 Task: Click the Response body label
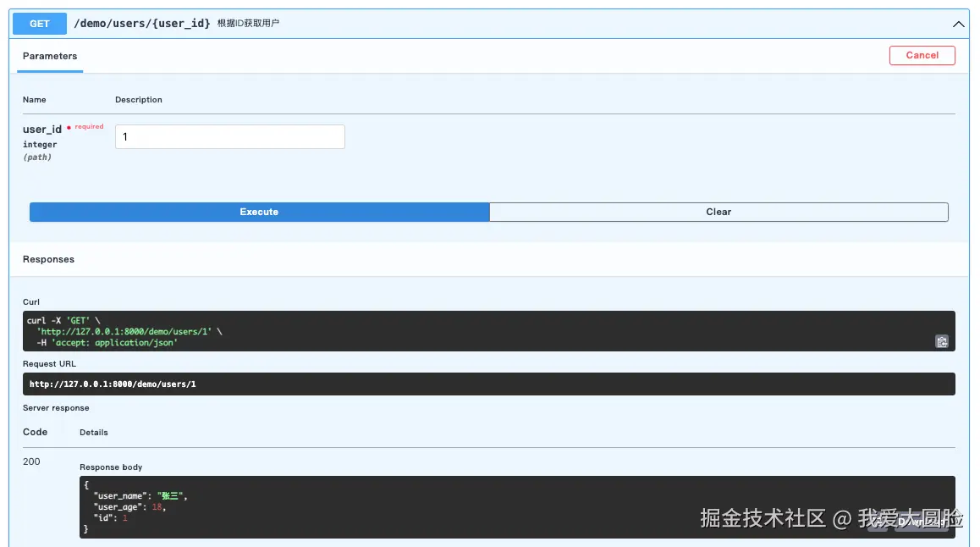click(x=111, y=467)
